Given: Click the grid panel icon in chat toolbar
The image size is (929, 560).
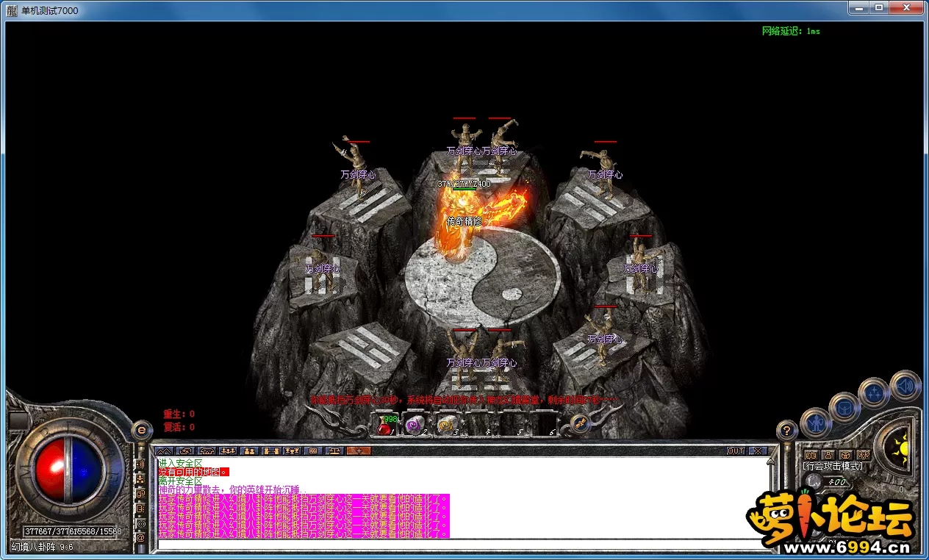Looking at the screenshot, I should [314, 450].
